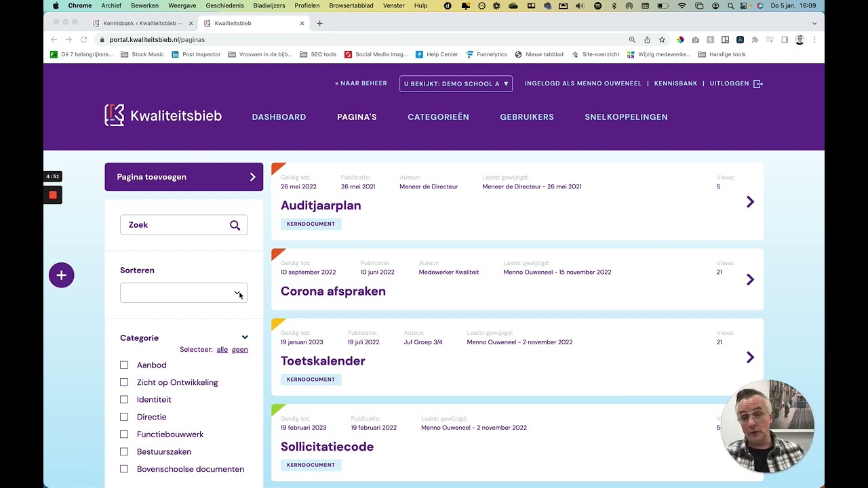The height and width of the screenshot is (488, 868).
Task: Open Toetskalender via its right arrow
Action: tap(750, 357)
